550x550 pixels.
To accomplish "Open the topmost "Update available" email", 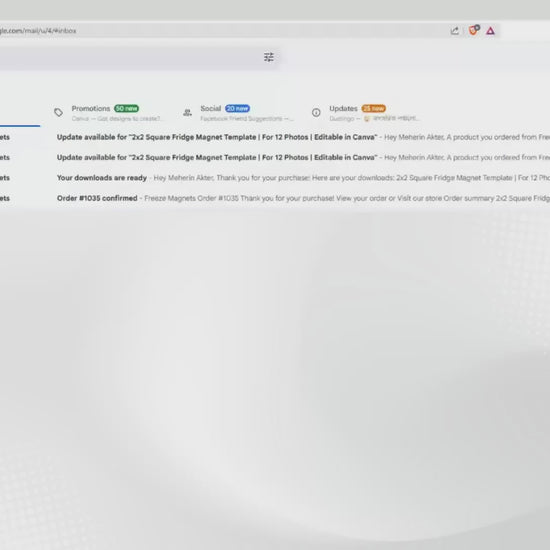I will [275, 137].
